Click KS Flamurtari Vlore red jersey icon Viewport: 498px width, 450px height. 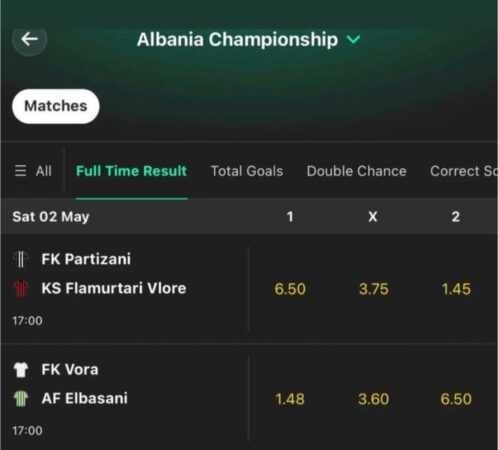(21, 288)
